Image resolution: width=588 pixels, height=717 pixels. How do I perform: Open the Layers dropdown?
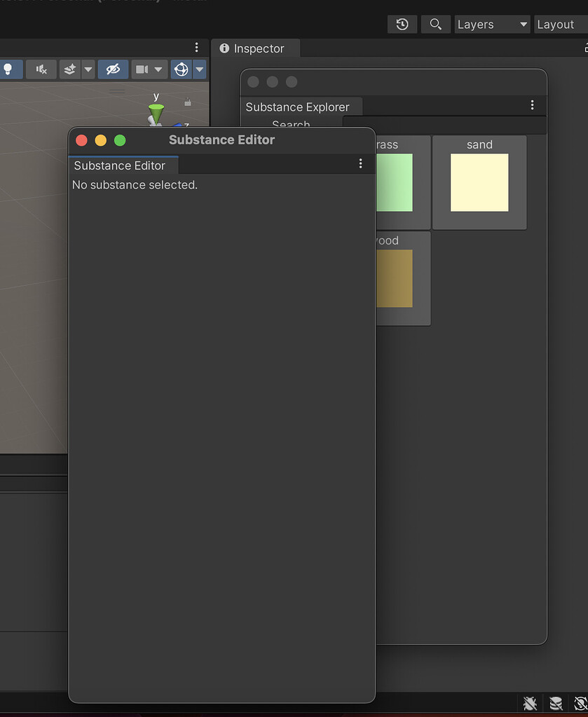(x=491, y=24)
